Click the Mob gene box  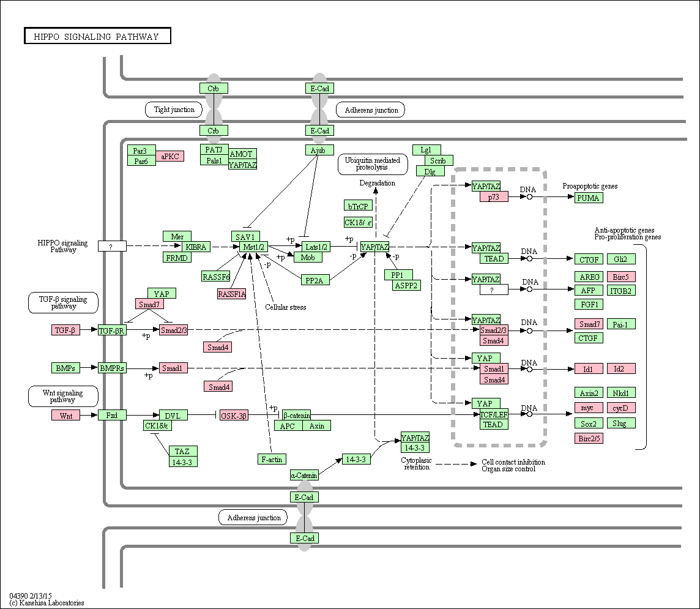point(308,257)
